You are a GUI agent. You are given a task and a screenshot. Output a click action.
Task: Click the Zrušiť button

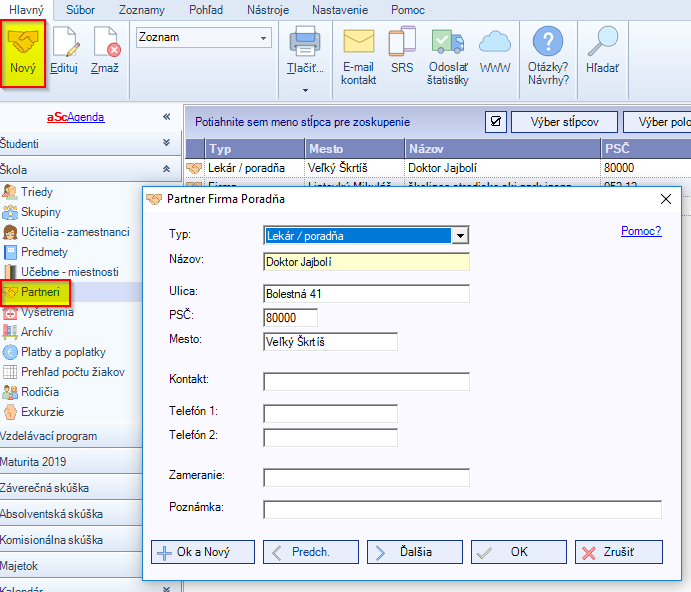click(x=619, y=552)
